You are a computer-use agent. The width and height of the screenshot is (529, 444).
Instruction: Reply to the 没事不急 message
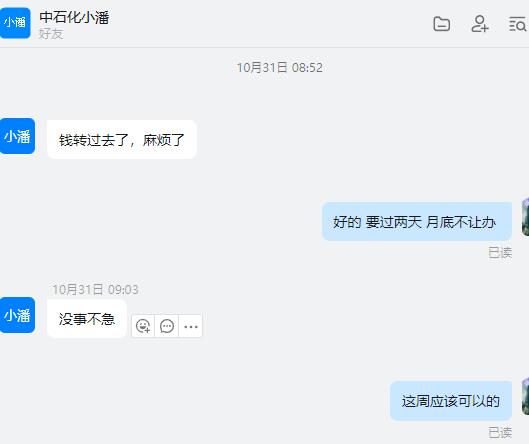(x=167, y=326)
